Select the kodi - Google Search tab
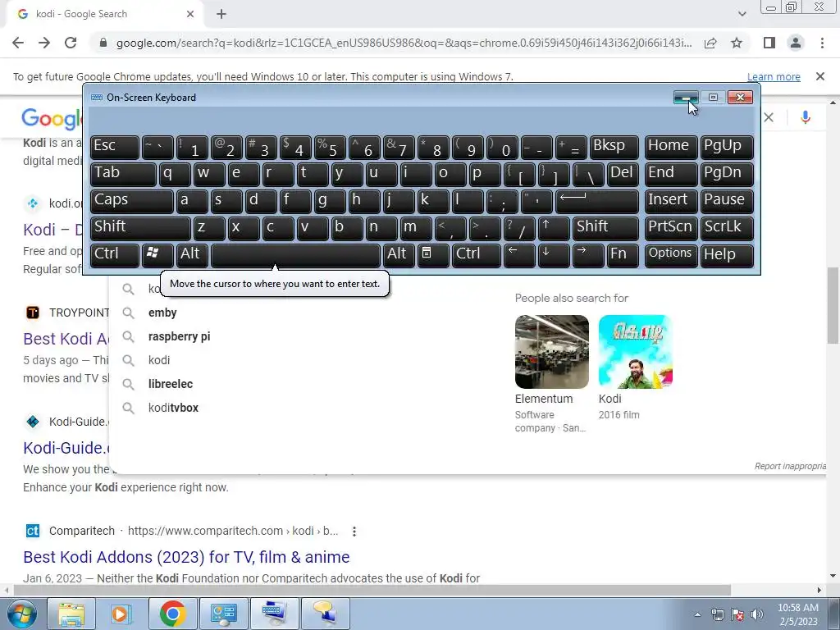 click(x=104, y=14)
